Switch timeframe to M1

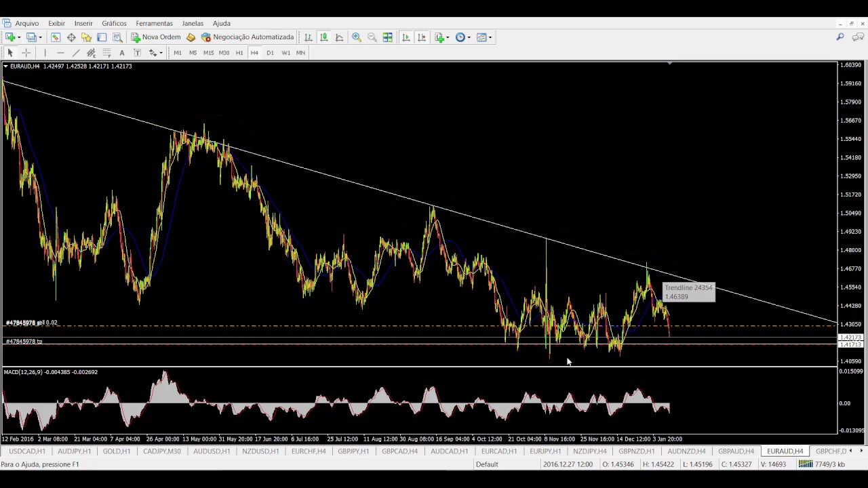tap(178, 53)
